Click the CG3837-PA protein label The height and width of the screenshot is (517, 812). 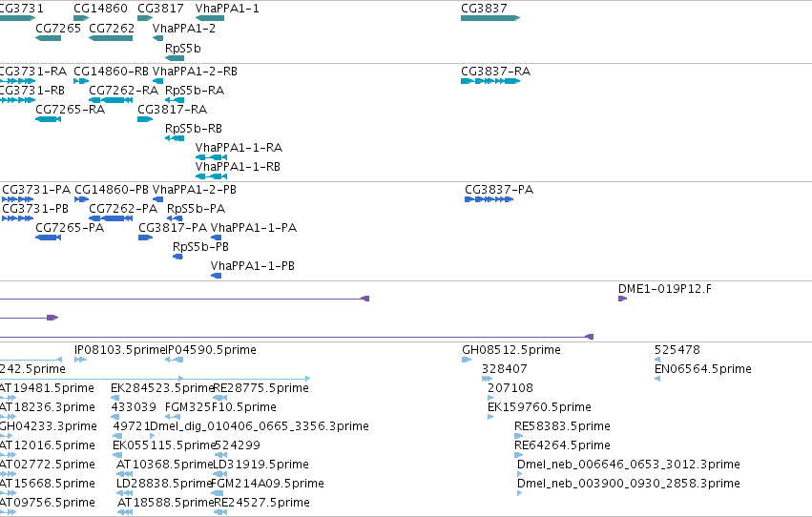point(499,190)
